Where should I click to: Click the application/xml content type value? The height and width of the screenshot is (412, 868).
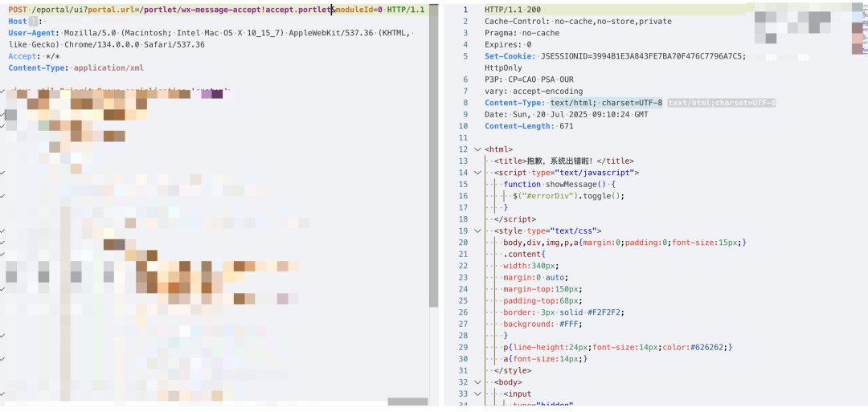pyautogui.click(x=108, y=68)
